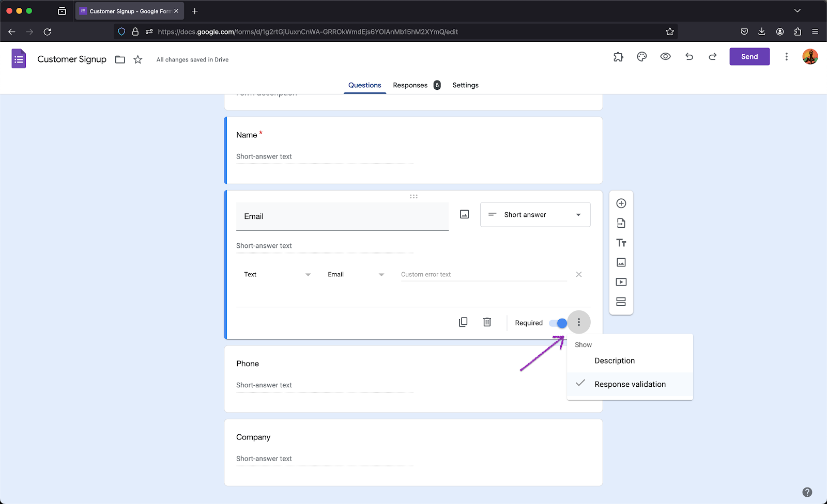Click the Add video icon in sidebar
This screenshot has height=504, width=827.
pyautogui.click(x=621, y=282)
